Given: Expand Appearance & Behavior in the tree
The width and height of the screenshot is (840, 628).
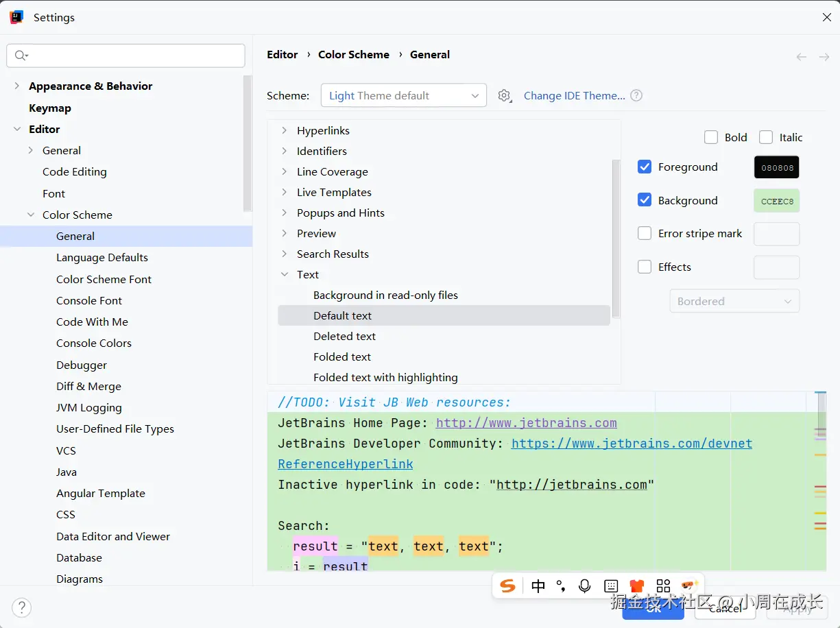Looking at the screenshot, I should point(17,86).
